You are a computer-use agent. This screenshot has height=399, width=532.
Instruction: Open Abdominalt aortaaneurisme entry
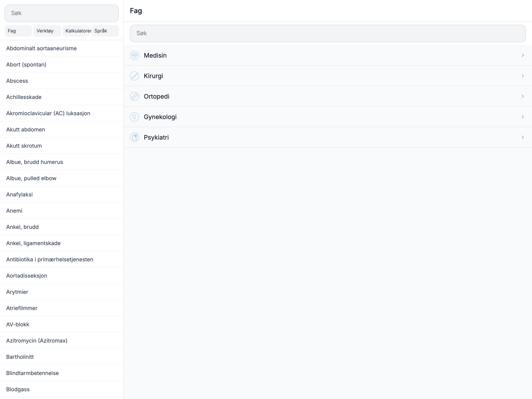[x=61, y=48]
